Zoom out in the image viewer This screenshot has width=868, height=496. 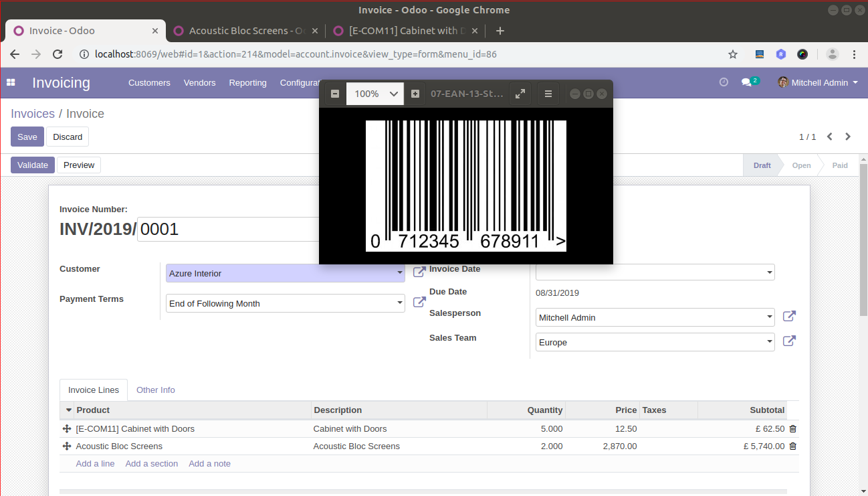click(x=335, y=94)
